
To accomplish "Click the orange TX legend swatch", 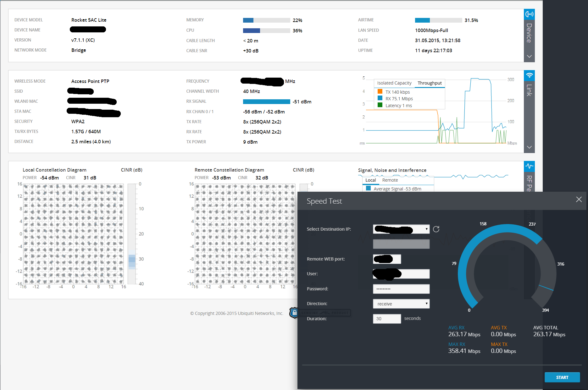I will click(x=380, y=92).
